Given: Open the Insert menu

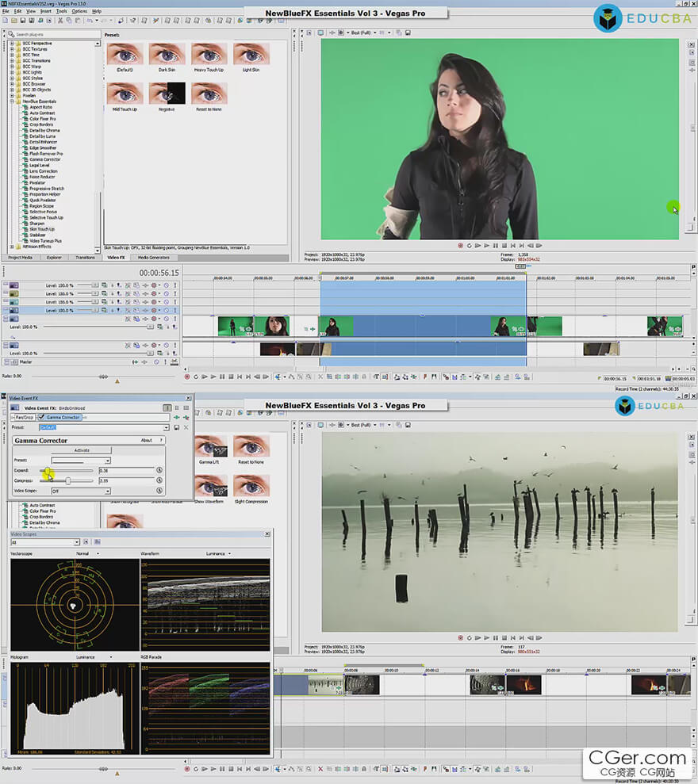Looking at the screenshot, I should 45,11.
